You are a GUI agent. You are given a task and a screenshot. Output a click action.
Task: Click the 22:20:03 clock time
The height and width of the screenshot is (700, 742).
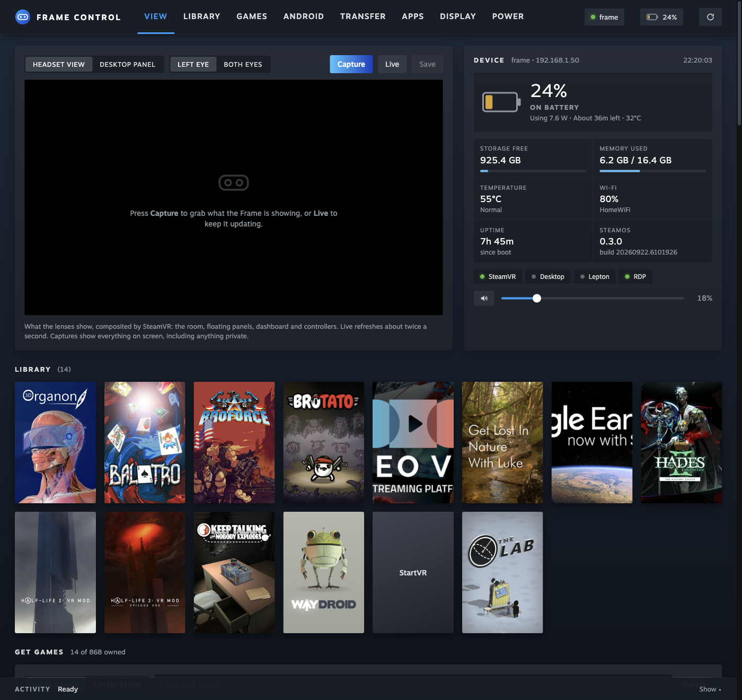[697, 60]
